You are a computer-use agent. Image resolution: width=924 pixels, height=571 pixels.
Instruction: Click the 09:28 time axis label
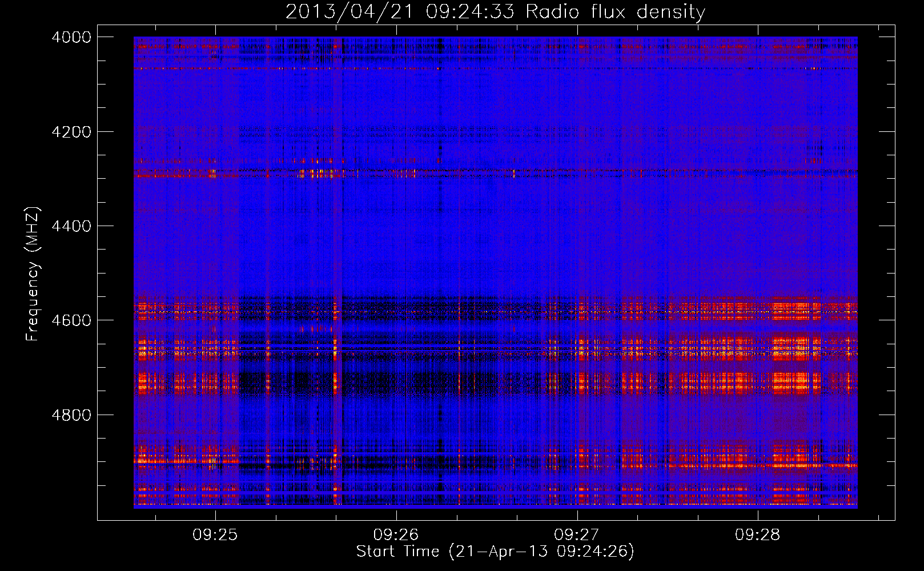[x=757, y=535]
